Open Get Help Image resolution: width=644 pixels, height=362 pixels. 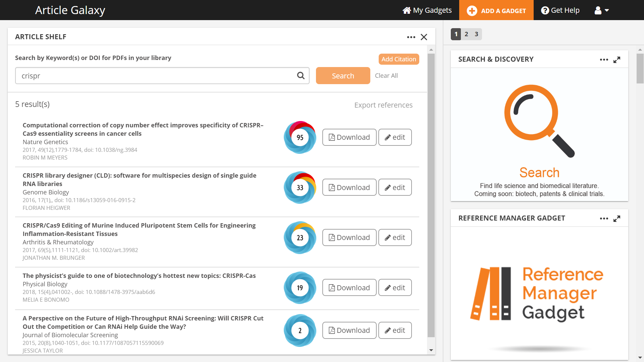point(560,10)
